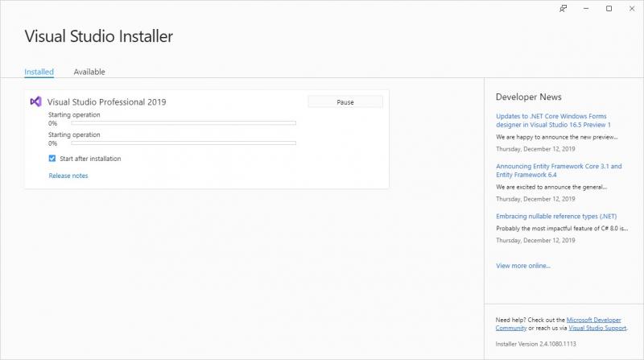Open the Available tab
Image resolution: width=644 pixels, height=360 pixels.
[x=89, y=72]
